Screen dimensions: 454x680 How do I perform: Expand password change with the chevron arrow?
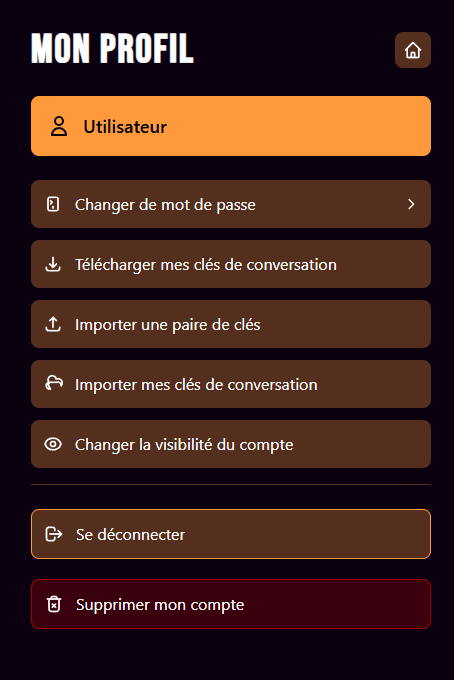pyautogui.click(x=411, y=204)
